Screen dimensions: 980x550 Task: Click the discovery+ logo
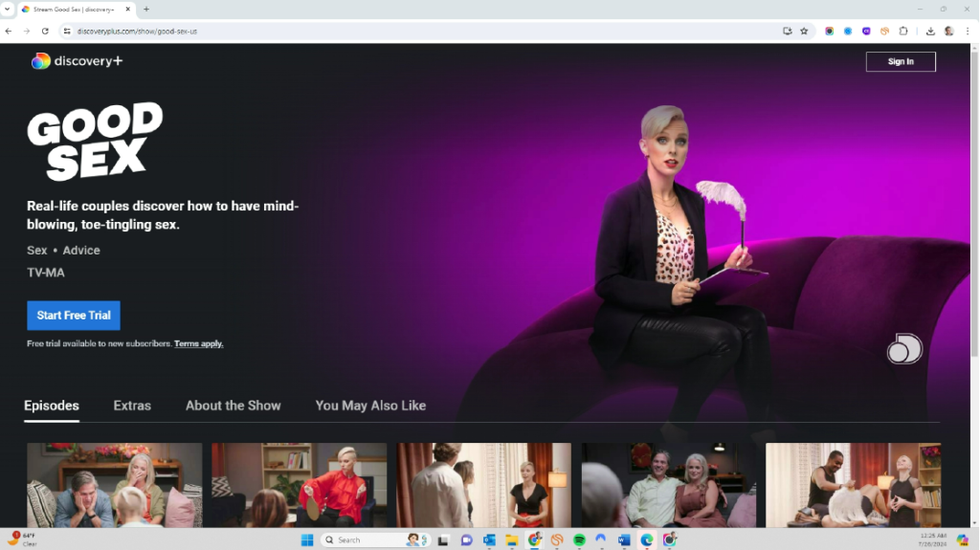point(77,61)
